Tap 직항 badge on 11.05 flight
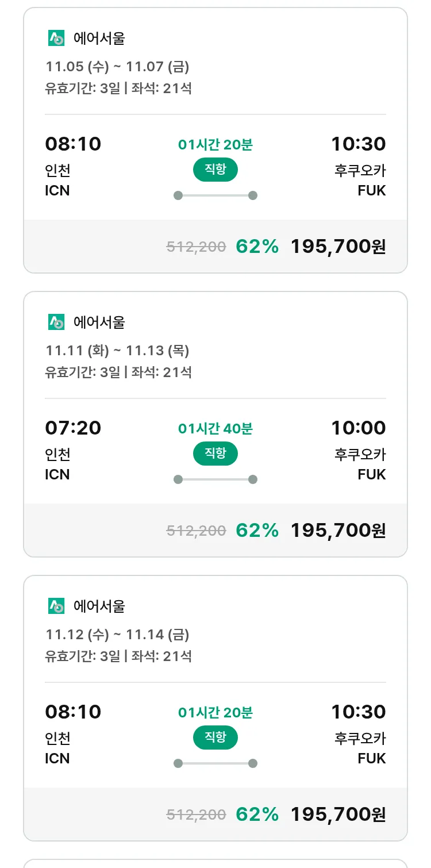431x868 pixels. [215, 170]
